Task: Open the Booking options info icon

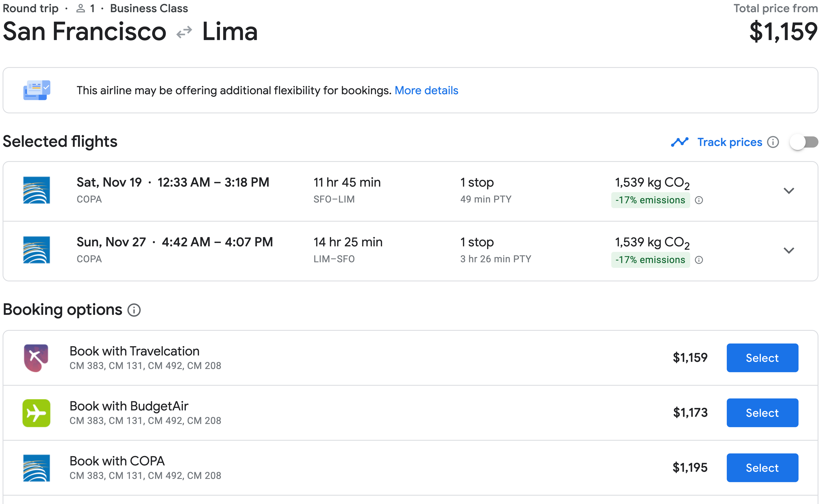Action: [134, 310]
